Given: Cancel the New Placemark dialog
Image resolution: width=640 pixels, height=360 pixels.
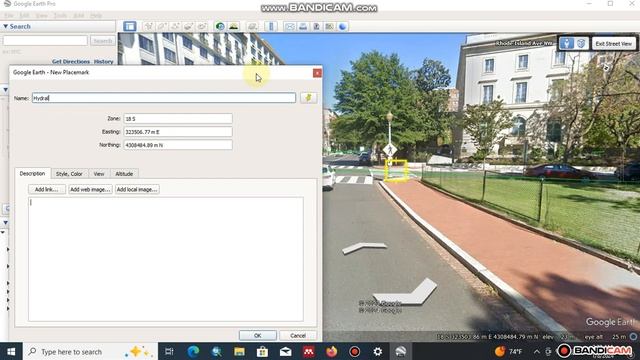Looking at the screenshot, I should coord(298,336).
